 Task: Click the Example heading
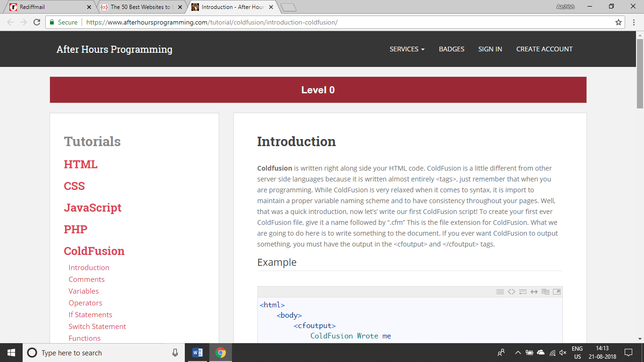click(277, 263)
